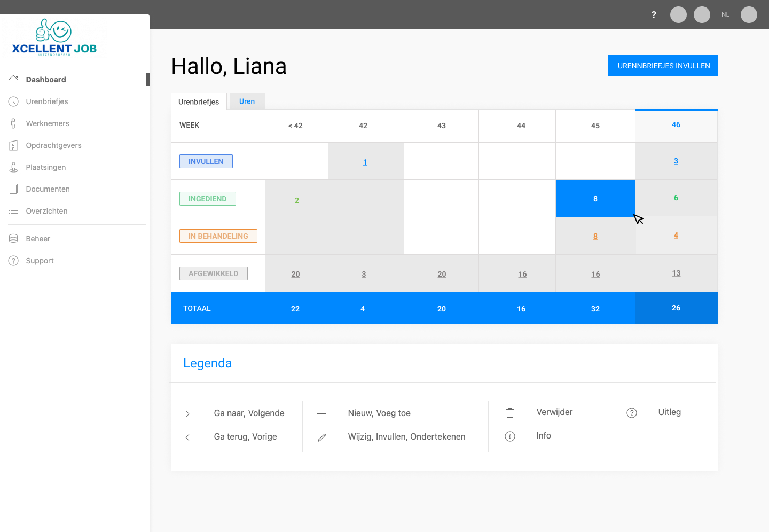Switch to the Uren tab
769x532 pixels.
[247, 101]
